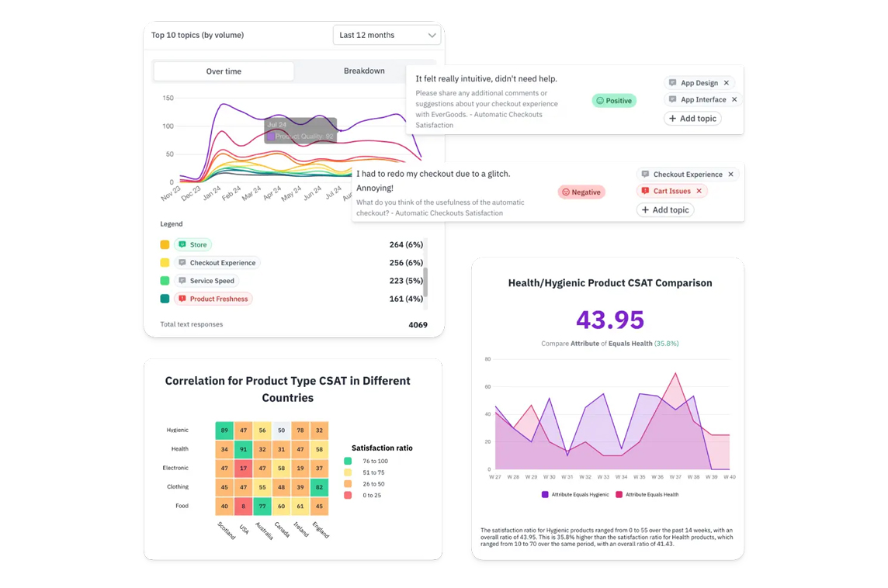Click the smiley icon in Positive badge

[600, 101]
